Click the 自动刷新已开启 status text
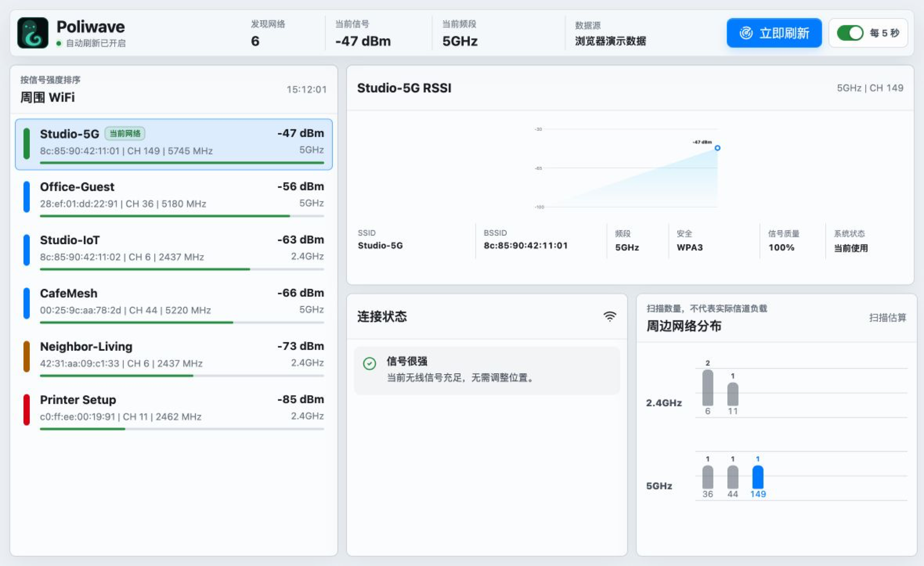The image size is (924, 566). 96,43
